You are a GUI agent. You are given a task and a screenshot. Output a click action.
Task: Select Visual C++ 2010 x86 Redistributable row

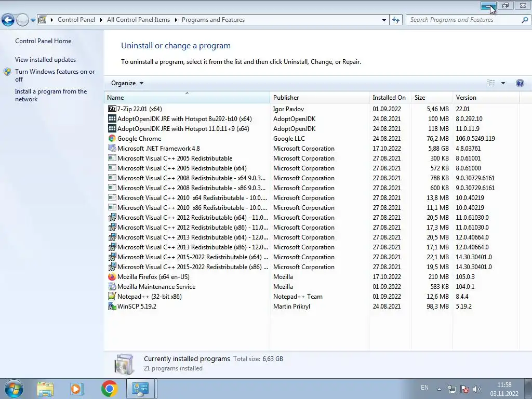[x=312, y=207]
